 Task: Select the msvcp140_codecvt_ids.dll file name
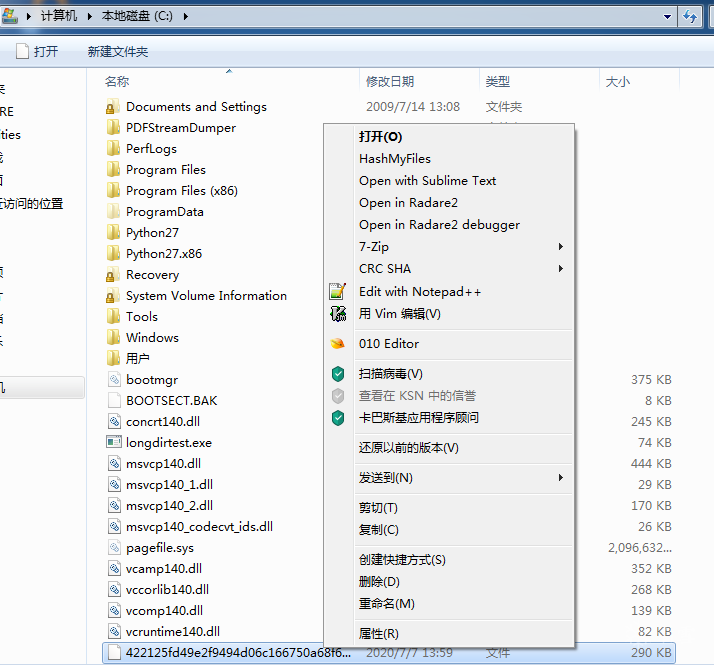tap(199, 527)
